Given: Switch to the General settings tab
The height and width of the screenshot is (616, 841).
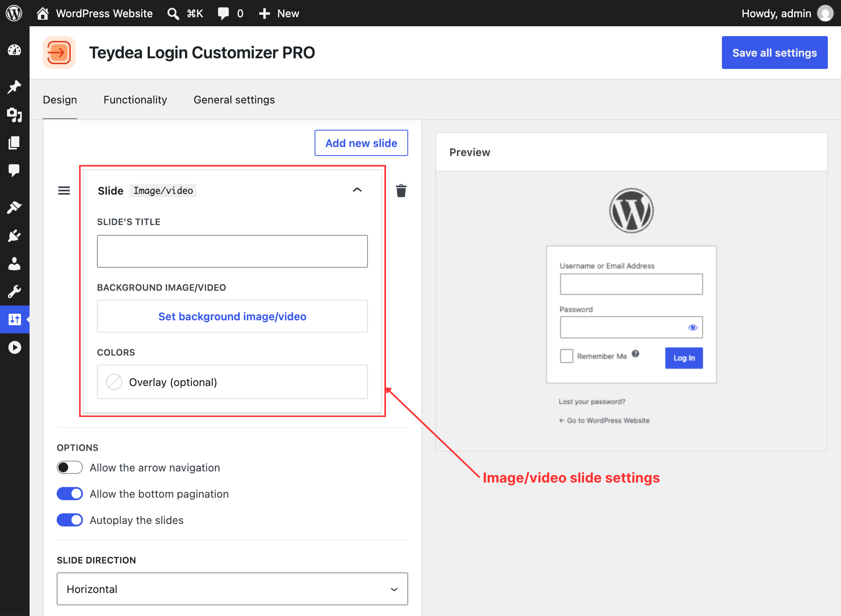Looking at the screenshot, I should click(x=234, y=100).
